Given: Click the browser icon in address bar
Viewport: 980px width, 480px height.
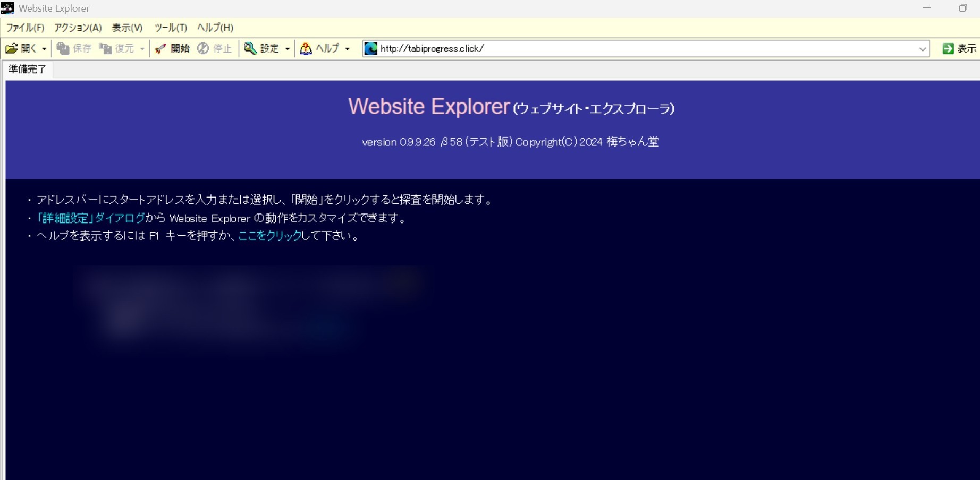Looking at the screenshot, I should point(370,48).
